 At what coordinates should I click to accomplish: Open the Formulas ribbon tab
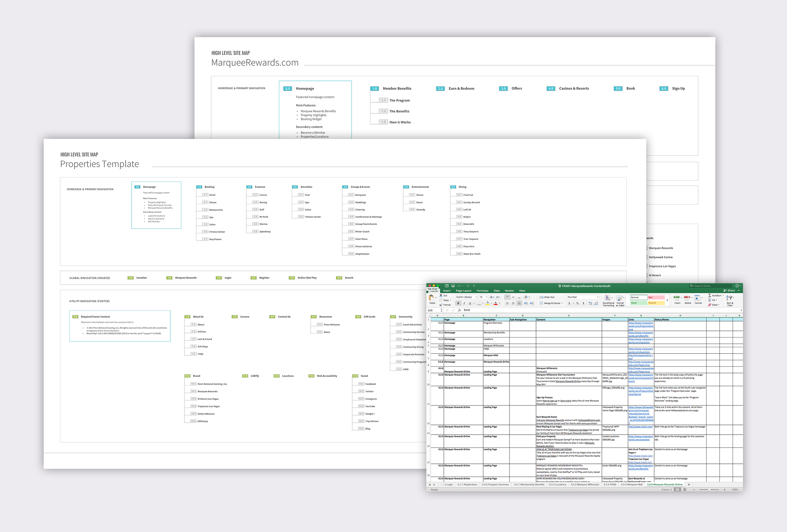tap(483, 291)
